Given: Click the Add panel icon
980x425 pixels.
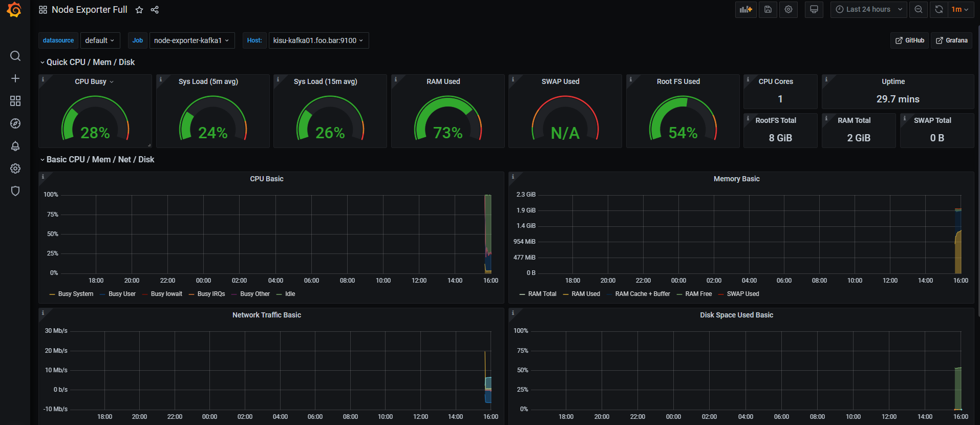Looking at the screenshot, I should click(746, 9).
